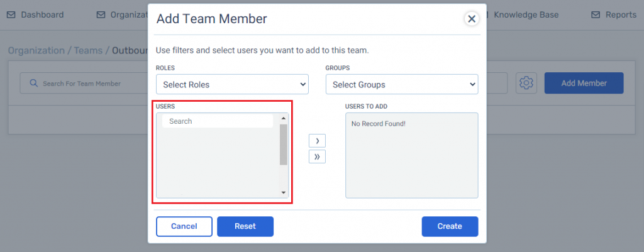Open the Select Roles dropdown

pos(232,85)
